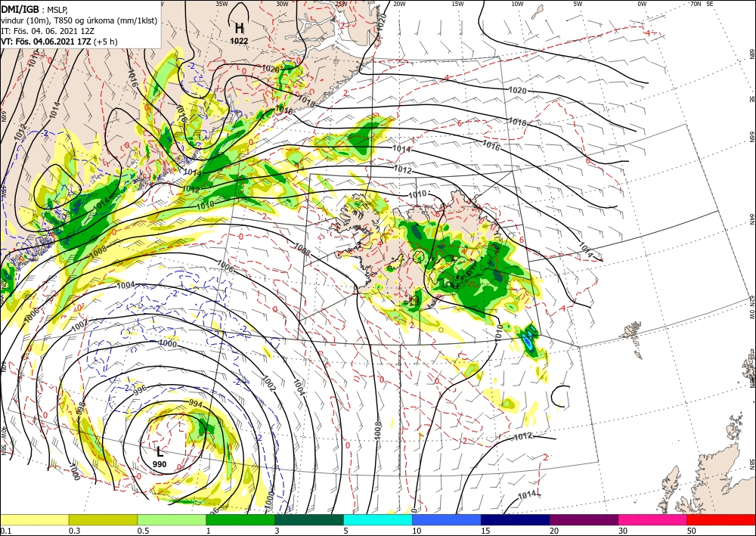Click the cyan 5–10 legend swatch
This screenshot has width=756, height=536.
tap(378, 519)
